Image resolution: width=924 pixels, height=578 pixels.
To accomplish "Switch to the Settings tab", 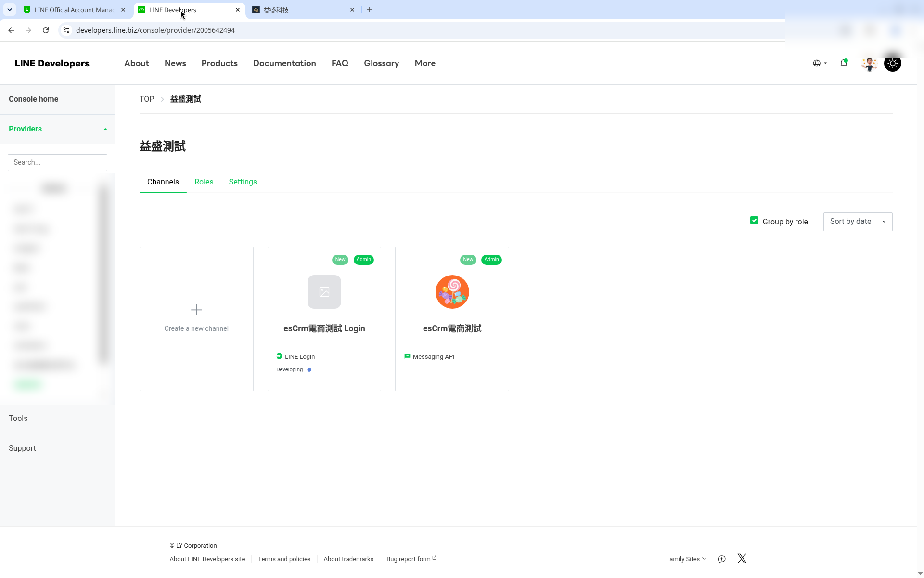I will click(243, 182).
